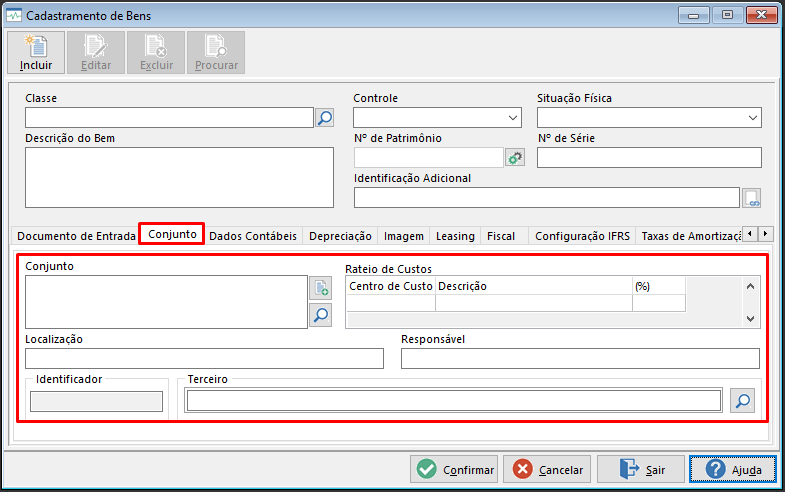Focus the Nº de Patrimônio field
The height and width of the screenshot is (492, 785).
click(x=429, y=158)
